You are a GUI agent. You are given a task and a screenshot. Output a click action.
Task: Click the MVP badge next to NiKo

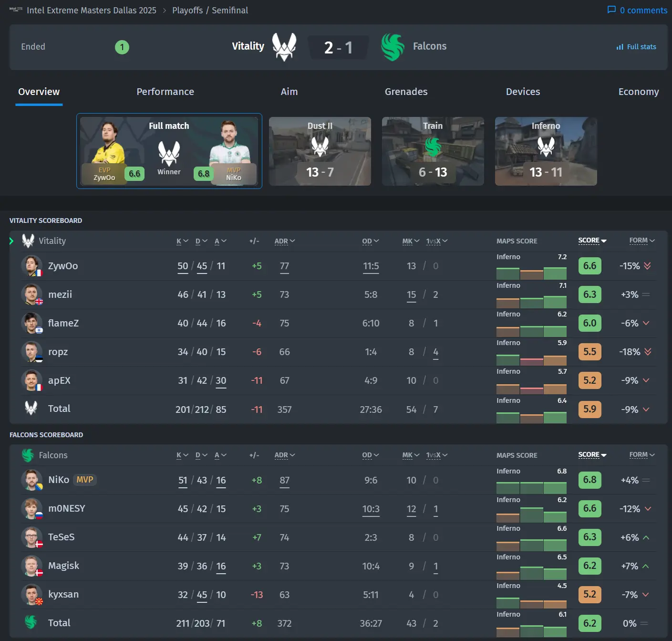[85, 480]
